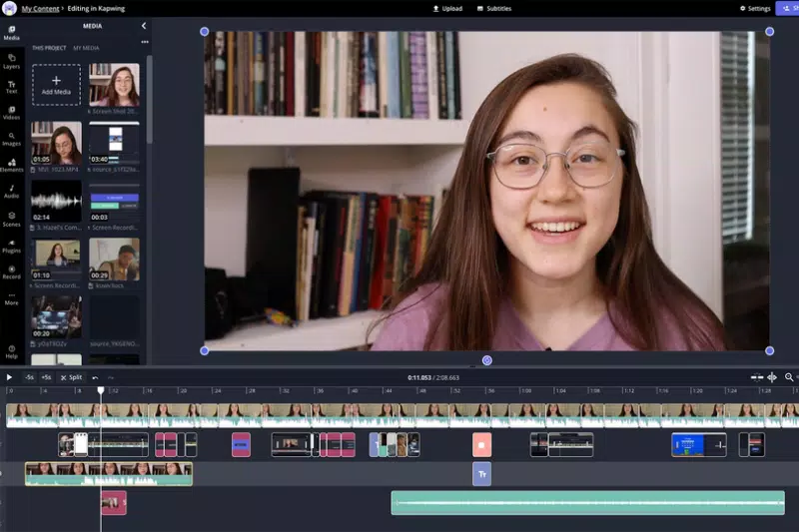Select the 02:14 audio waveform thumbnail
Image resolution: width=799 pixels, height=532 pixels.
pos(56,200)
